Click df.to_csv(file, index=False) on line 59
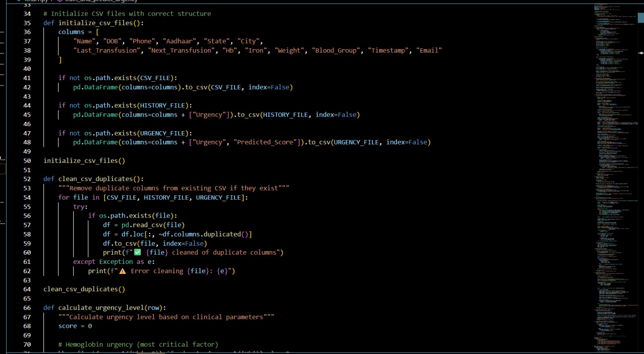 click(155, 243)
